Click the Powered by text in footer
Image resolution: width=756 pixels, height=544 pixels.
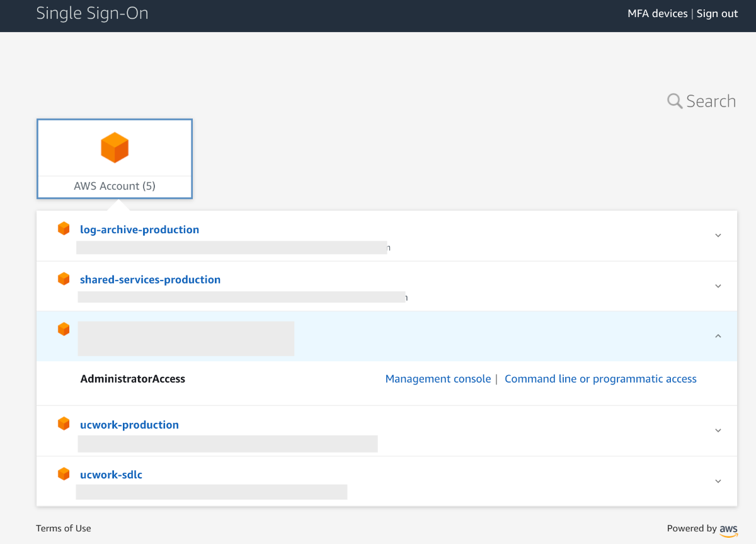click(x=692, y=528)
